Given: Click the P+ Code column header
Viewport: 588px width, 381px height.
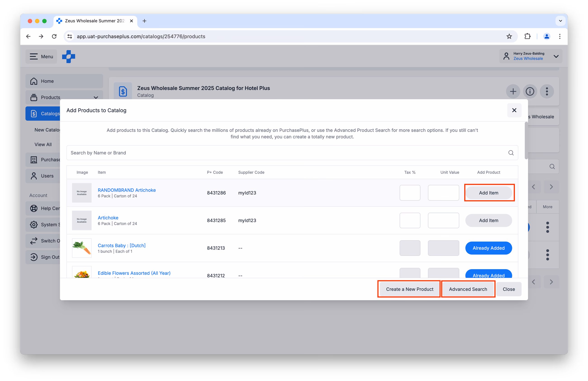Looking at the screenshot, I should point(215,172).
